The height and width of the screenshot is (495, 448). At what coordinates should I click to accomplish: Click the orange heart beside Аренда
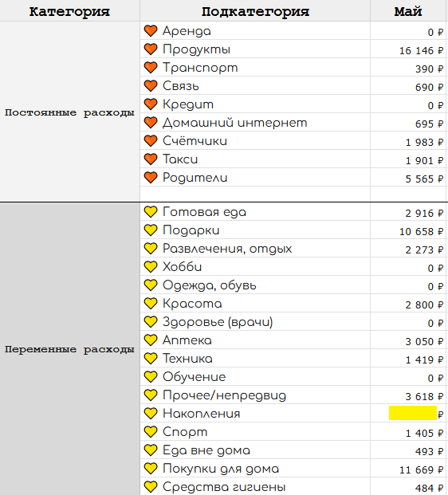[151, 31]
